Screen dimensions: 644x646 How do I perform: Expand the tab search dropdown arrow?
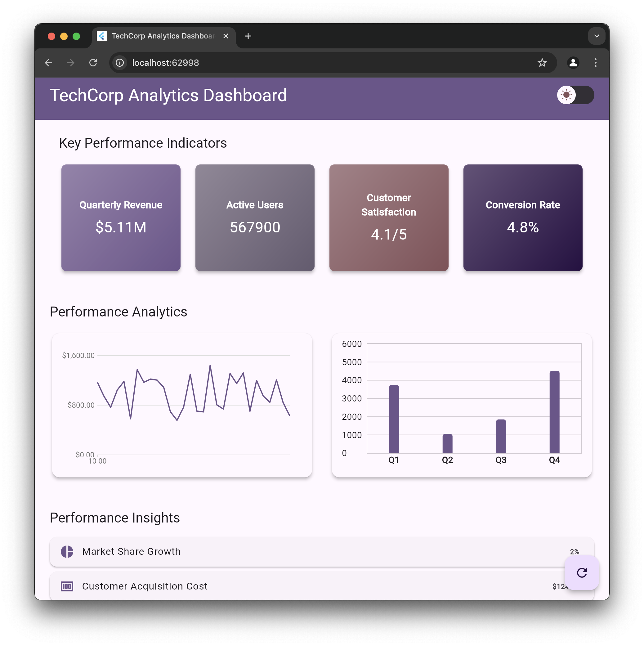(597, 36)
